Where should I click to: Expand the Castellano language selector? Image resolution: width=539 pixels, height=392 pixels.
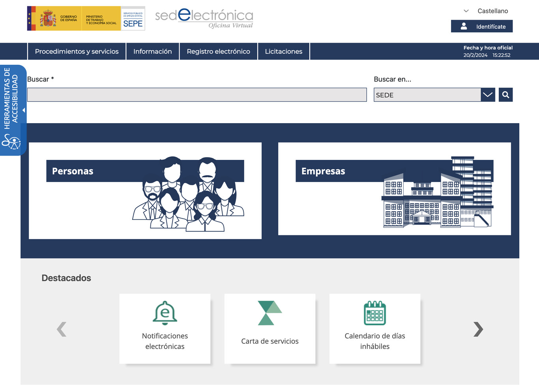466,11
